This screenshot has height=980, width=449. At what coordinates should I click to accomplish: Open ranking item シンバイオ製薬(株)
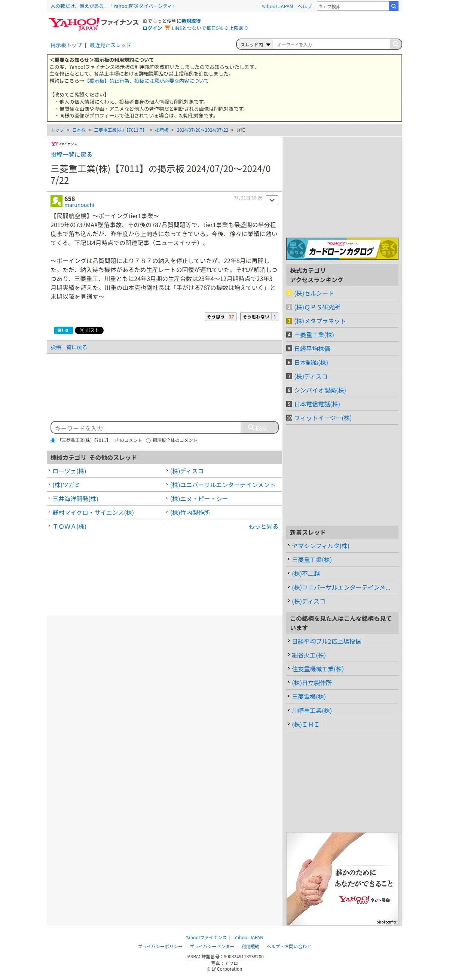coord(320,390)
